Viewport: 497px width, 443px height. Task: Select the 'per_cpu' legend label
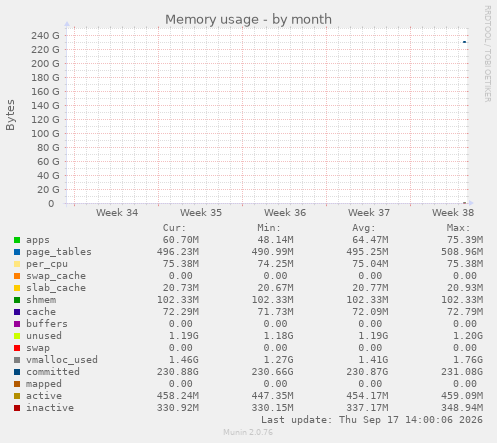[x=47, y=264]
